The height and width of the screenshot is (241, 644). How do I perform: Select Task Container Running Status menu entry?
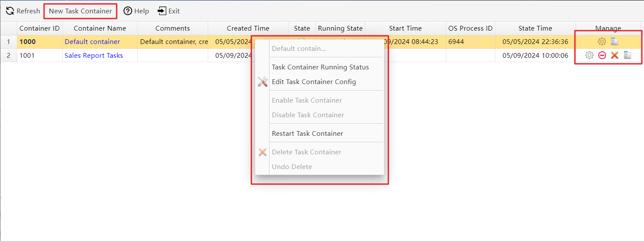[x=320, y=67]
